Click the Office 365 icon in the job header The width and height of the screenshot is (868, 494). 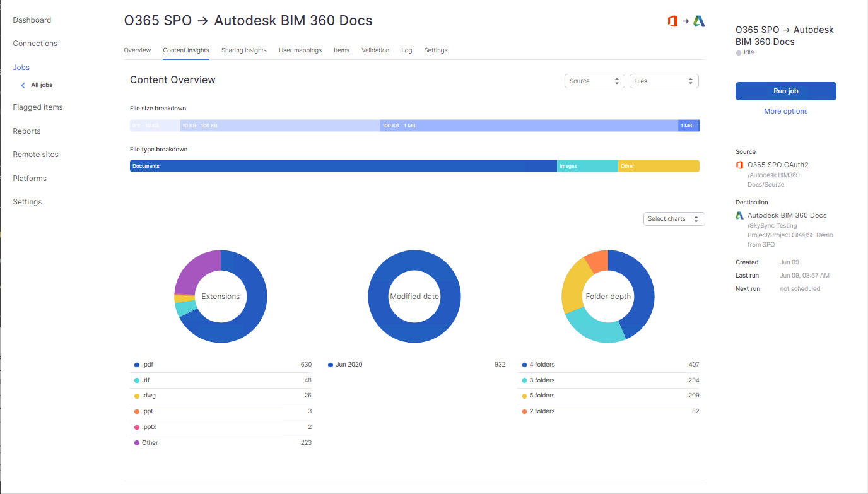tap(672, 21)
